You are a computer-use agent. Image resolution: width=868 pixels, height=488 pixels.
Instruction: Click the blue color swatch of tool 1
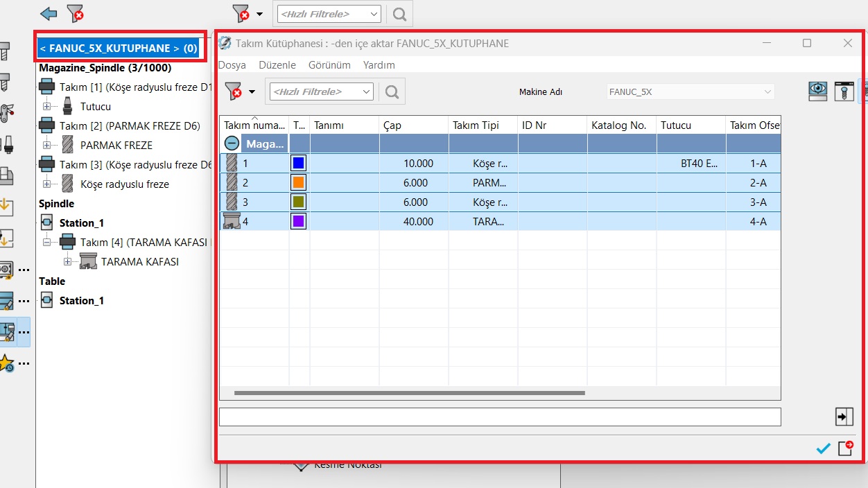299,163
